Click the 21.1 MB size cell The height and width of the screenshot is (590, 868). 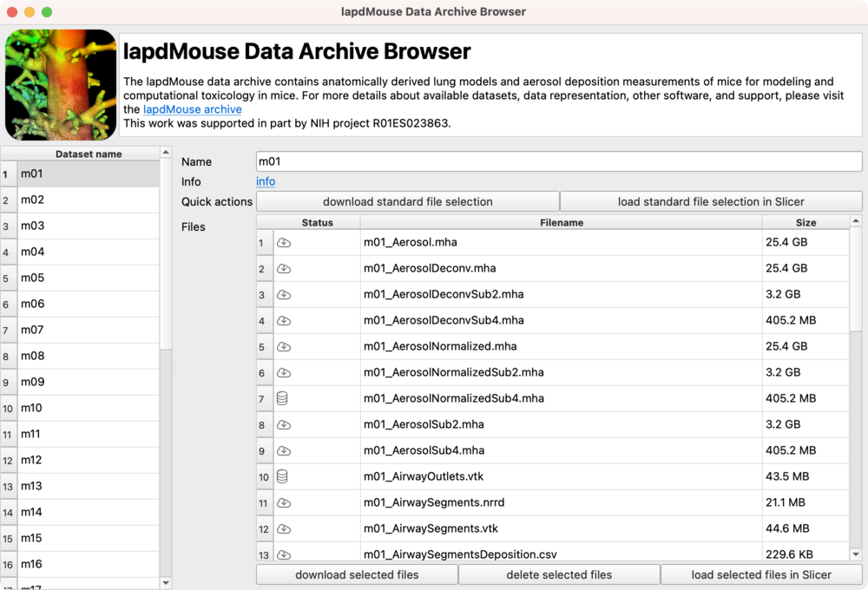806,502
